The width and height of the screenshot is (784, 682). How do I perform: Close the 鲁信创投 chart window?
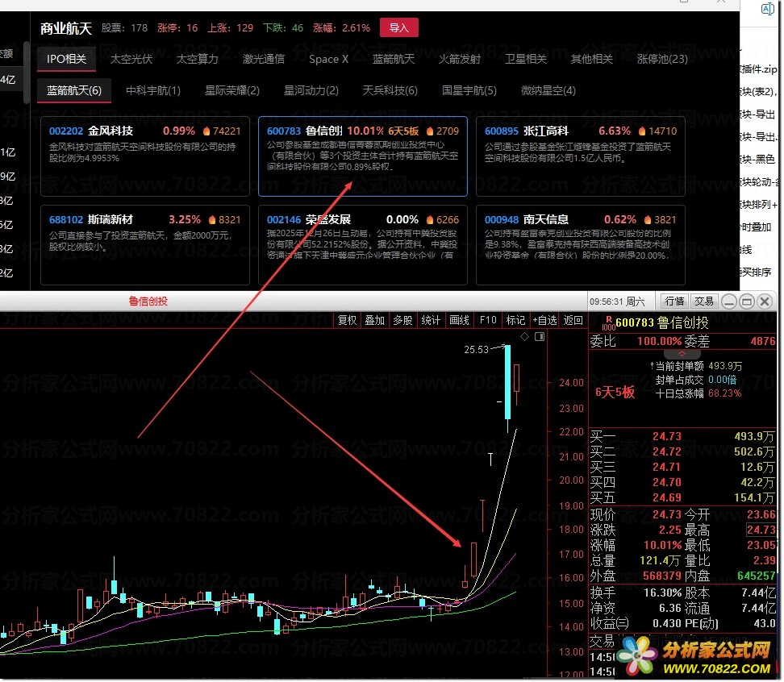tap(765, 301)
